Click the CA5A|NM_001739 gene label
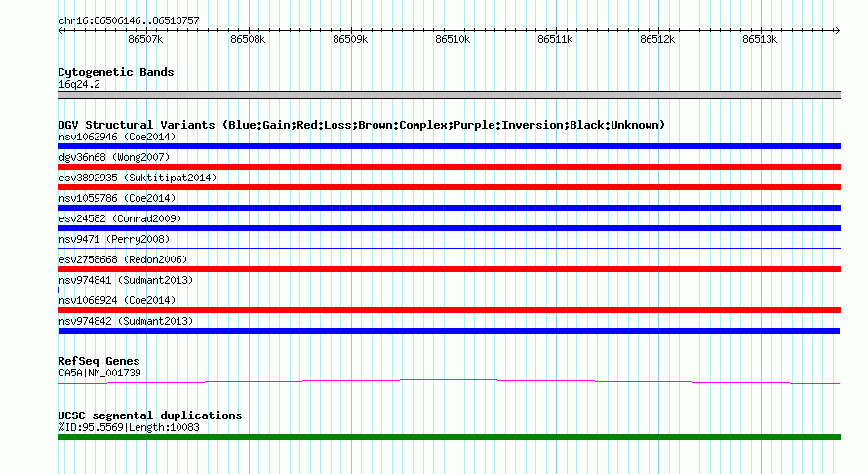Screen dimensions: 868x474 pyautogui.click(x=99, y=373)
